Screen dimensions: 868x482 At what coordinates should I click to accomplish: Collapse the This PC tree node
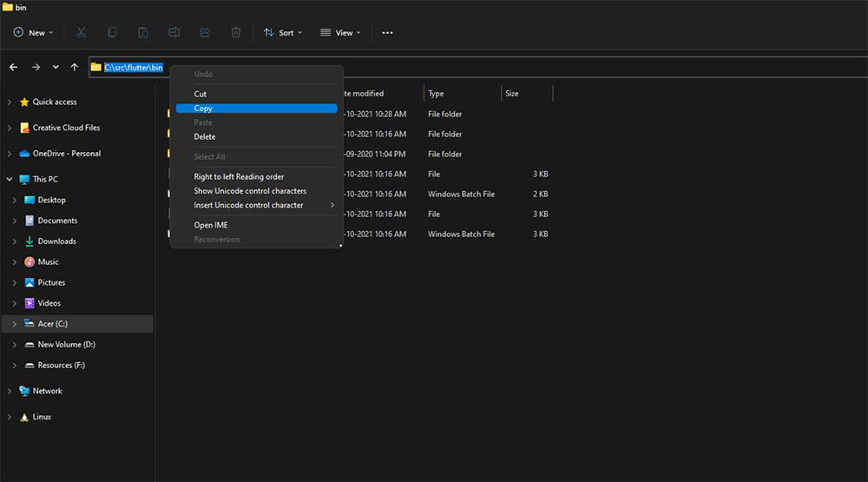(10, 180)
